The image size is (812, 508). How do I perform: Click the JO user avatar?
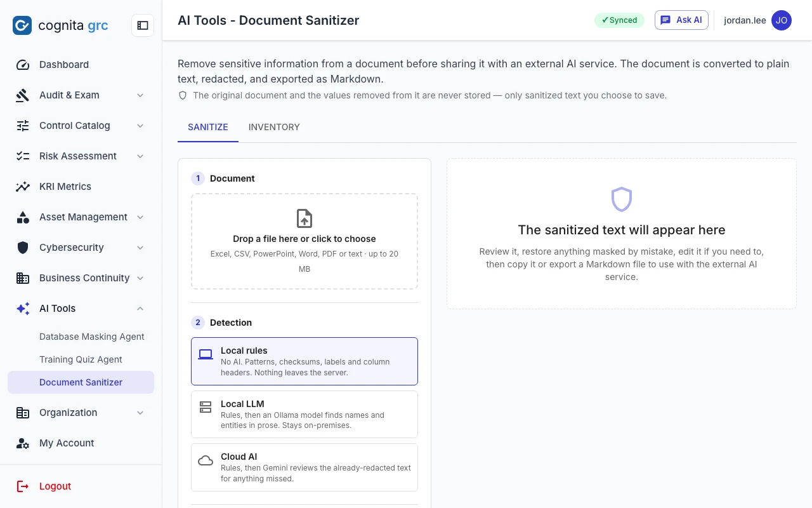782,20
